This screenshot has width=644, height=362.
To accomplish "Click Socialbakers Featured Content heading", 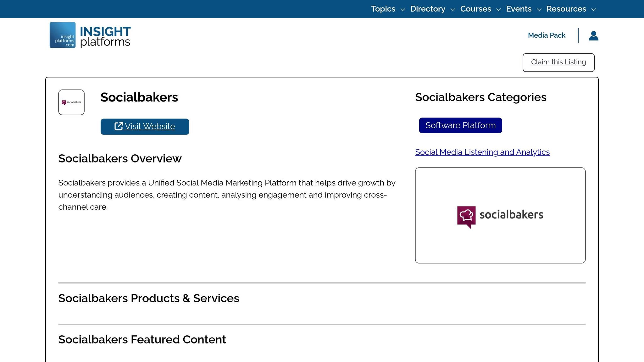I will point(142,339).
